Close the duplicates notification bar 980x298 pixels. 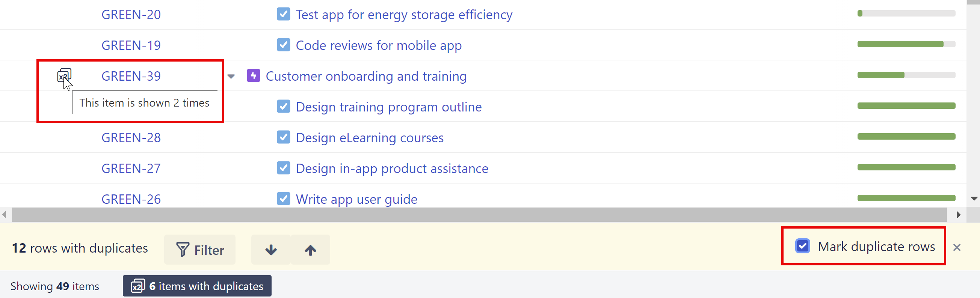click(957, 247)
